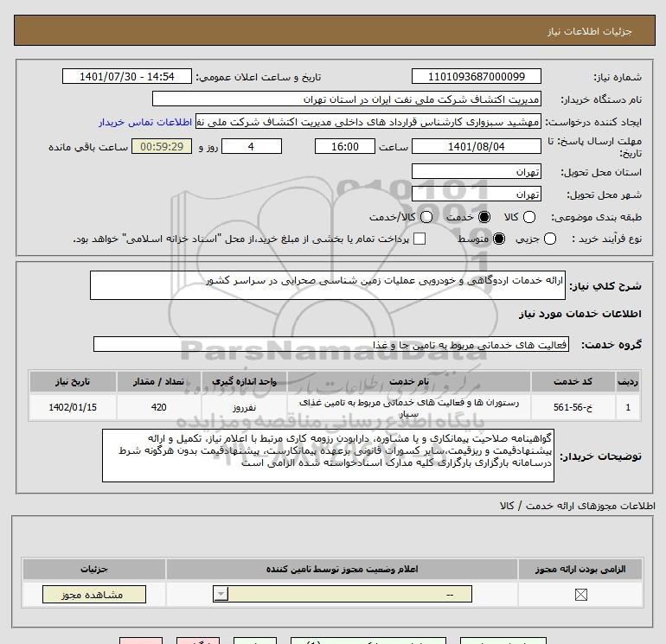The height and width of the screenshot is (644, 666).
Task: Click the deadline time field 16:00
Action: [x=345, y=146]
